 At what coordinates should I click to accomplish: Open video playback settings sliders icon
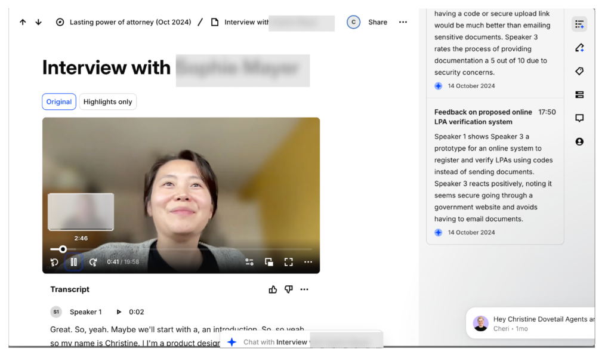point(249,262)
